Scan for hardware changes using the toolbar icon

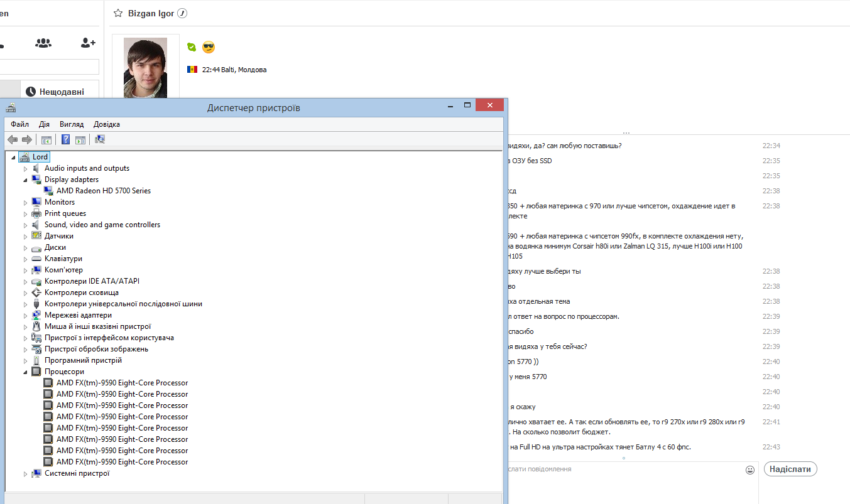[x=100, y=139]
